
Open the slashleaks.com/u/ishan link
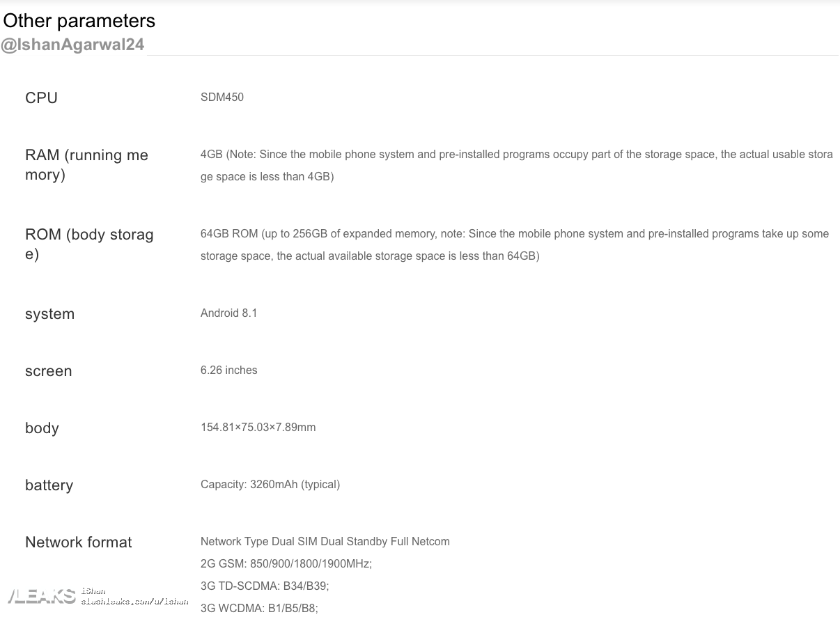[x=134, y=601]
